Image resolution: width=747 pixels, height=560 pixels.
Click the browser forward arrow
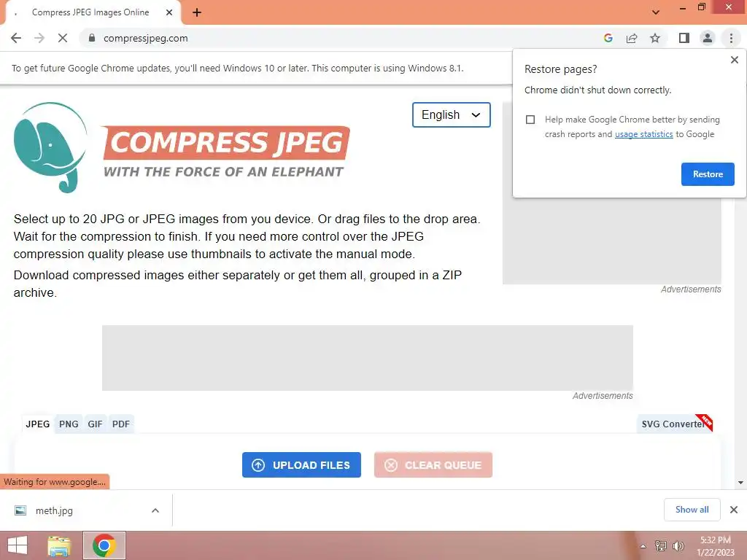click(x=39, y=38)
